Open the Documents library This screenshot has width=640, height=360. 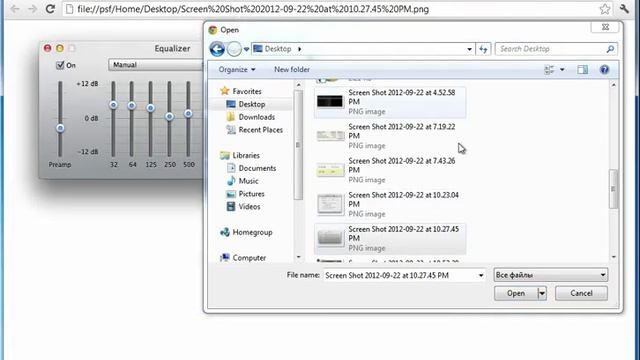pos(257,168)
